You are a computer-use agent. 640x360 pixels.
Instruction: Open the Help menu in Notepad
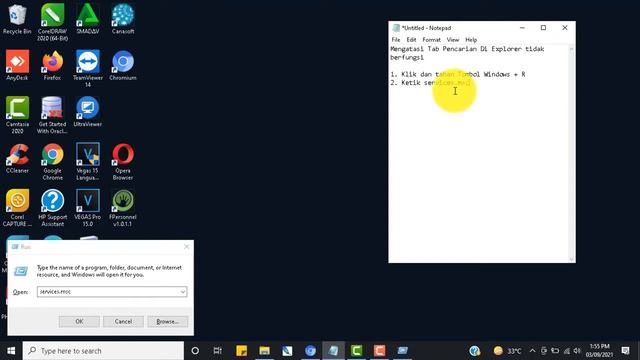tap(471, 40)
